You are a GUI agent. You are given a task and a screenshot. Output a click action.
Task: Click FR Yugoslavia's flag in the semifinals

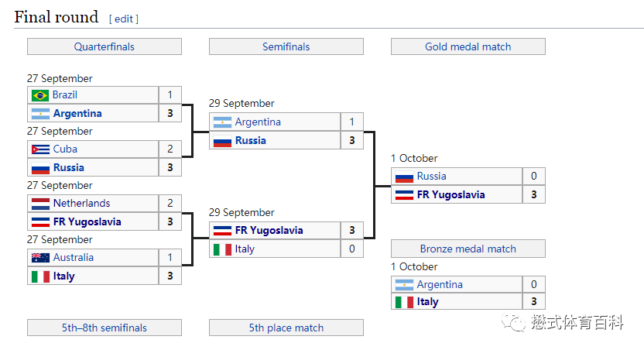coord(222,231)
